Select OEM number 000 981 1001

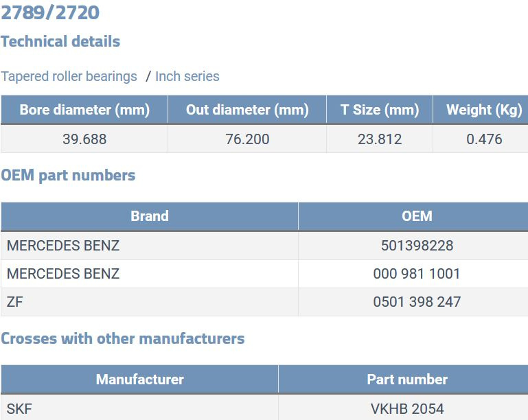tap(417, 274)
